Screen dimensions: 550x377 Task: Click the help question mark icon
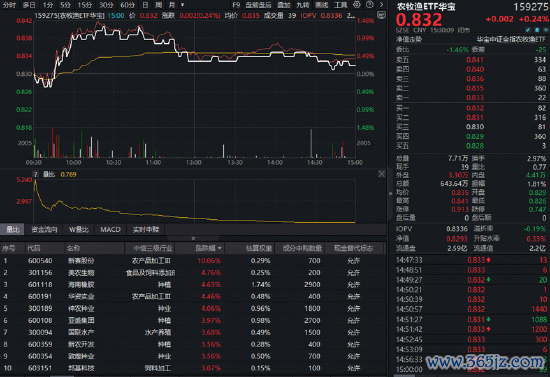[x=369, y=5]
